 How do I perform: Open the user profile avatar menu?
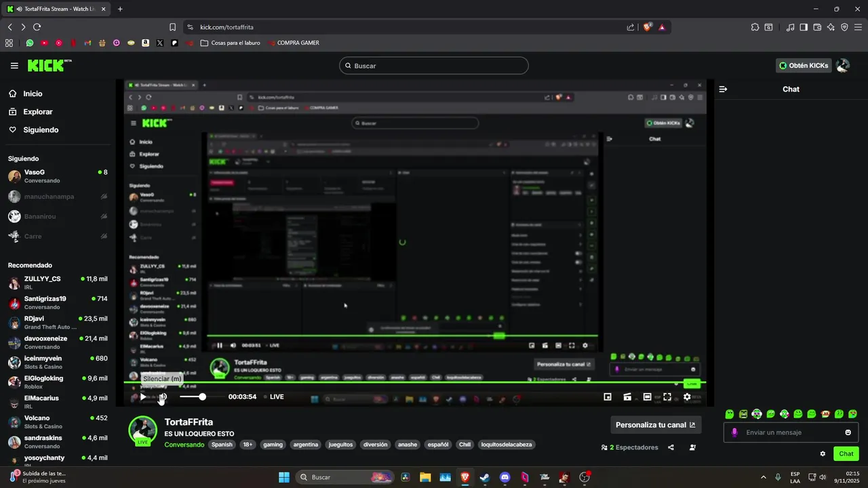pyautogui.click(x=842, y=66)
